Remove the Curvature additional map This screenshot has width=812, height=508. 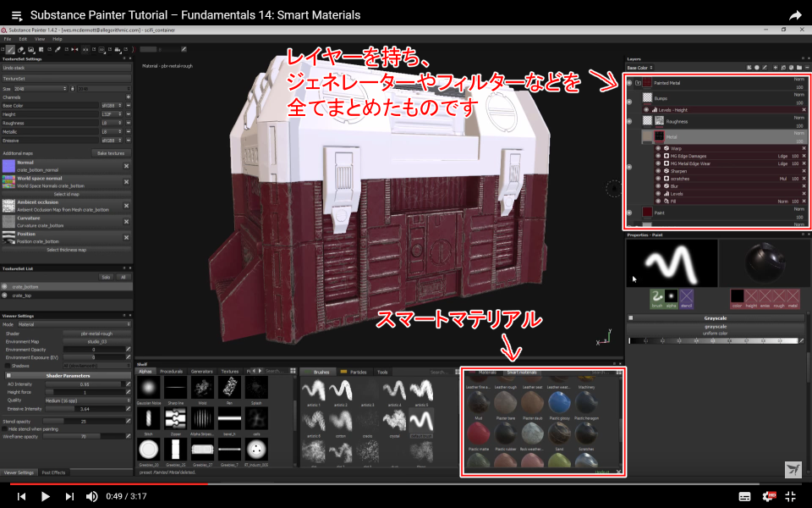[126, 221]
